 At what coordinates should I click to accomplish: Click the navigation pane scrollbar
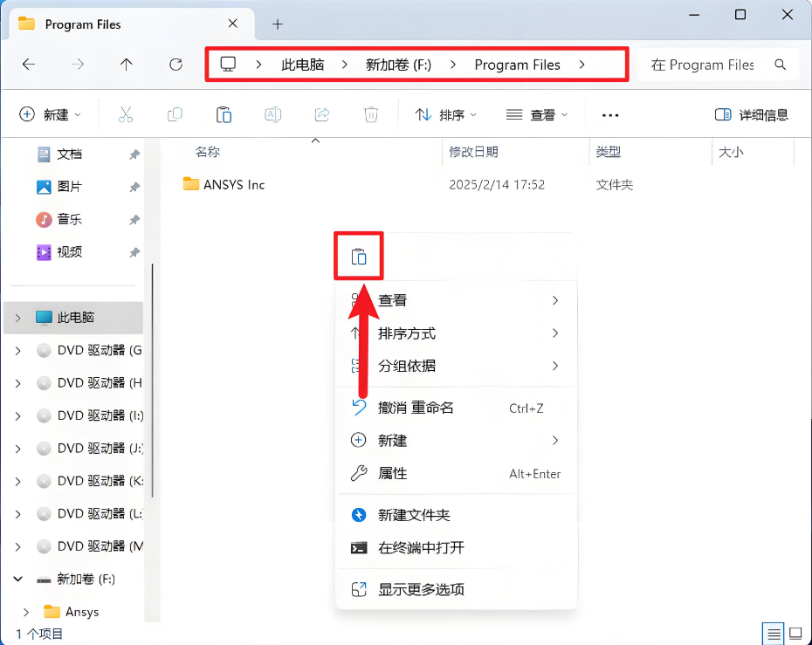152,381
